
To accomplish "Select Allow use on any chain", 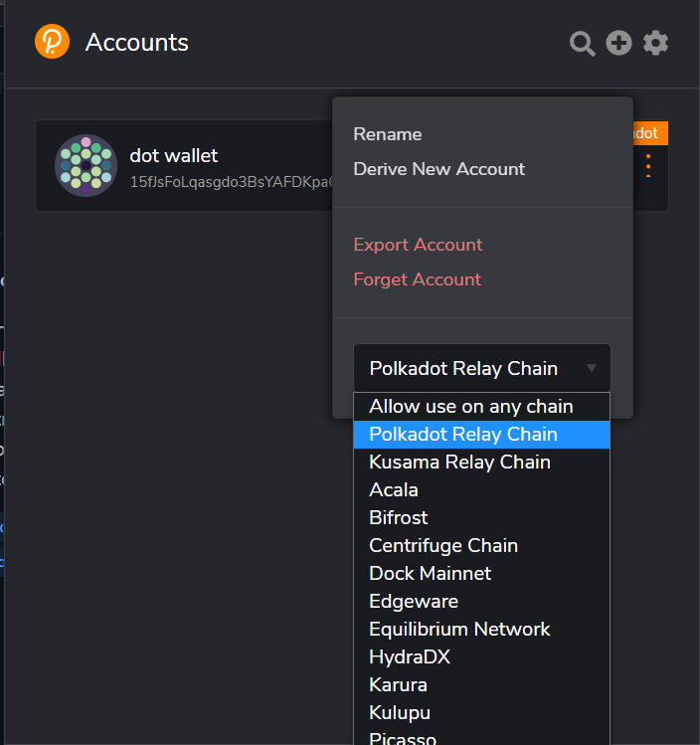I will (x=470, y=406).
